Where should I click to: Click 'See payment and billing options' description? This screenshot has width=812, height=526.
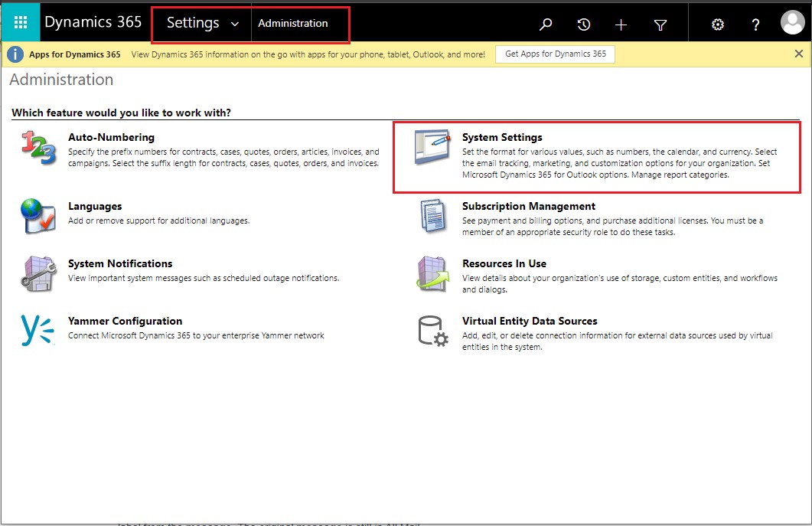coord(612,227)
